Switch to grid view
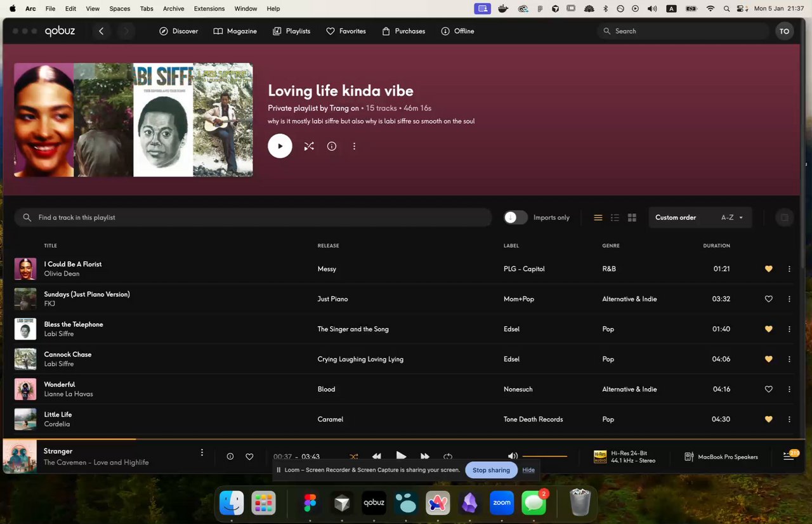 [632, 218]
